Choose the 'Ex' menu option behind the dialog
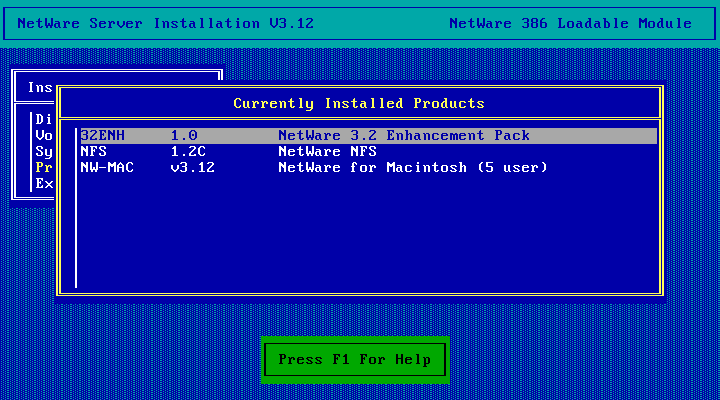720x400 pixels. 44,184
